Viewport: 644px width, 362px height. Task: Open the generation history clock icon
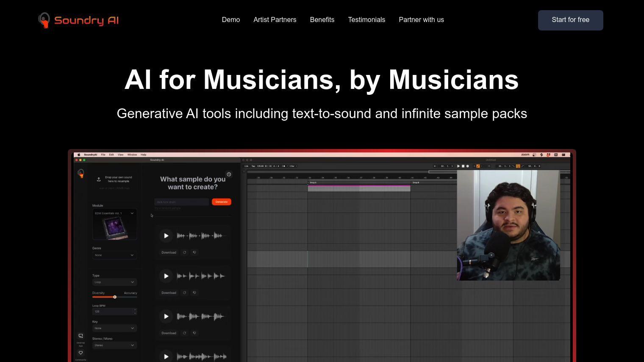pyautogui.click(x=229, y=174)
